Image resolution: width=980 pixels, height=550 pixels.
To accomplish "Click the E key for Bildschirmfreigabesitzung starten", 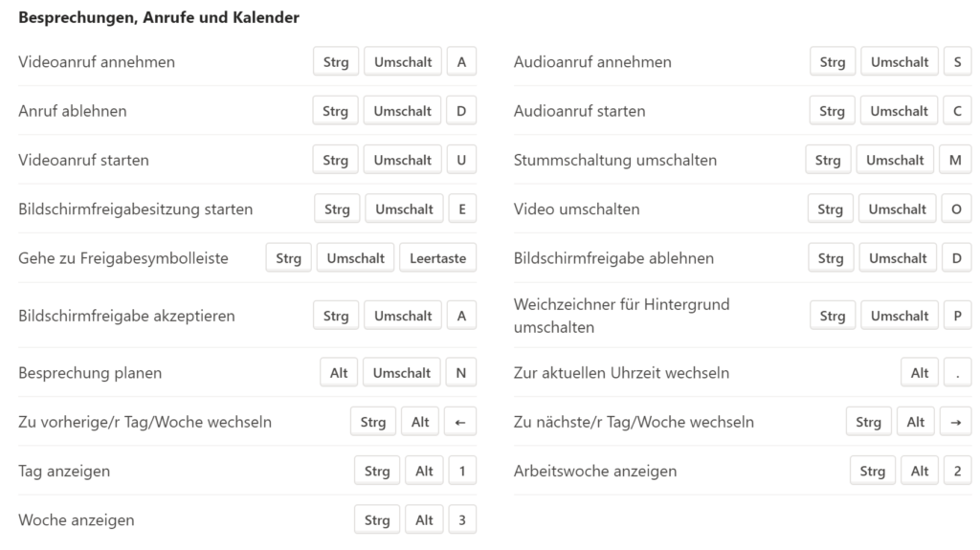I will pyautogui.click(x=462, y=209).
